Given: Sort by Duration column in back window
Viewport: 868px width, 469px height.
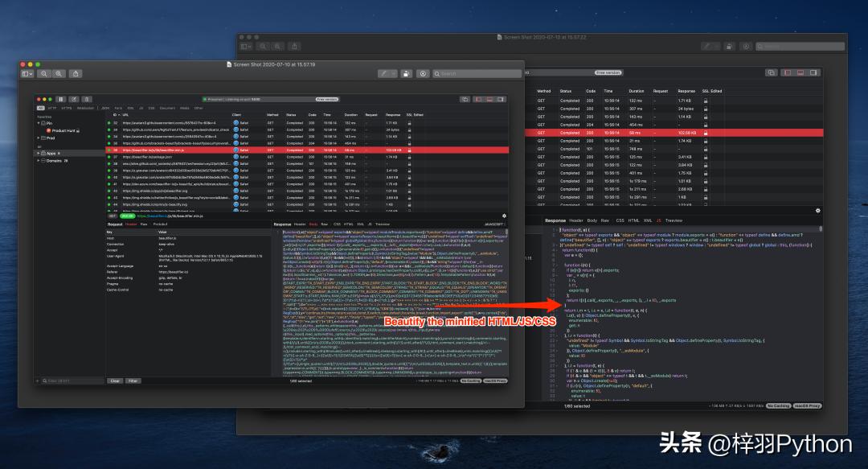Looking at the screenshot, I should (636, 91).
